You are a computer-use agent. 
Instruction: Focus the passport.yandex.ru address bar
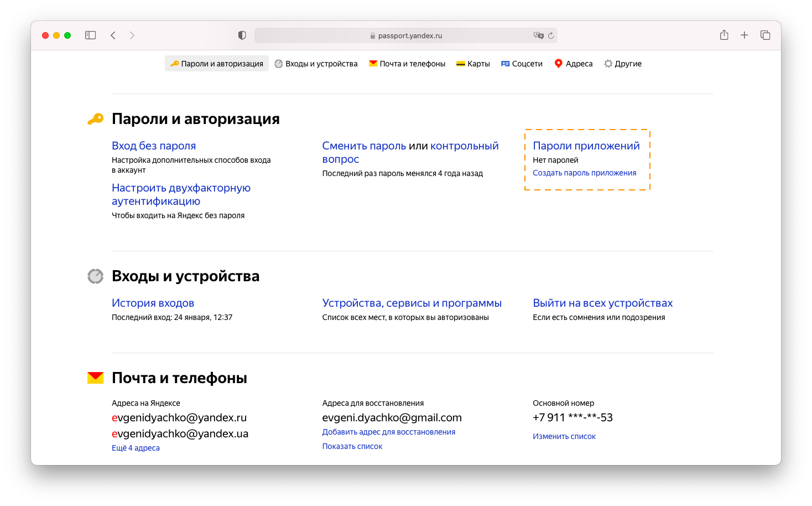[x=406, y=35]
